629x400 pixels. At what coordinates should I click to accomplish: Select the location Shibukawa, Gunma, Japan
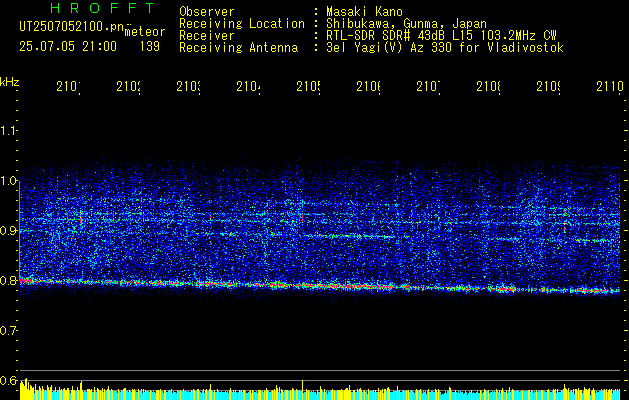[406, 24]
